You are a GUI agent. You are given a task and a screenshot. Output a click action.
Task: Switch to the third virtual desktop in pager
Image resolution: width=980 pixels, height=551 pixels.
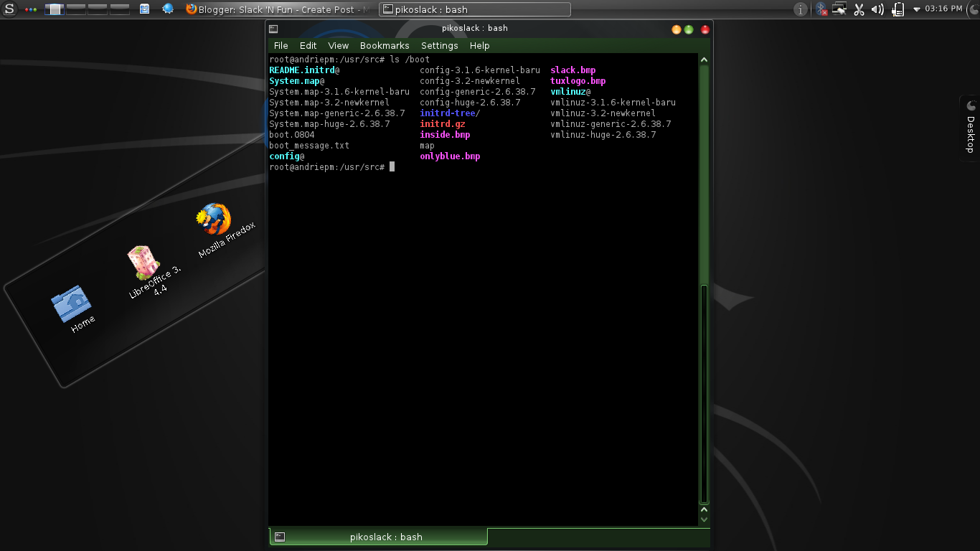98,9
